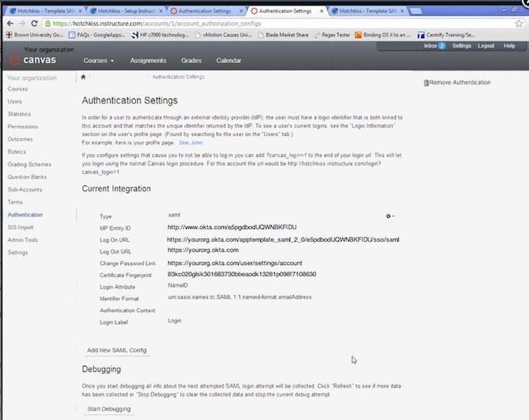
Task: Open the gear menu for SAML config
Action: pos(390,216)
